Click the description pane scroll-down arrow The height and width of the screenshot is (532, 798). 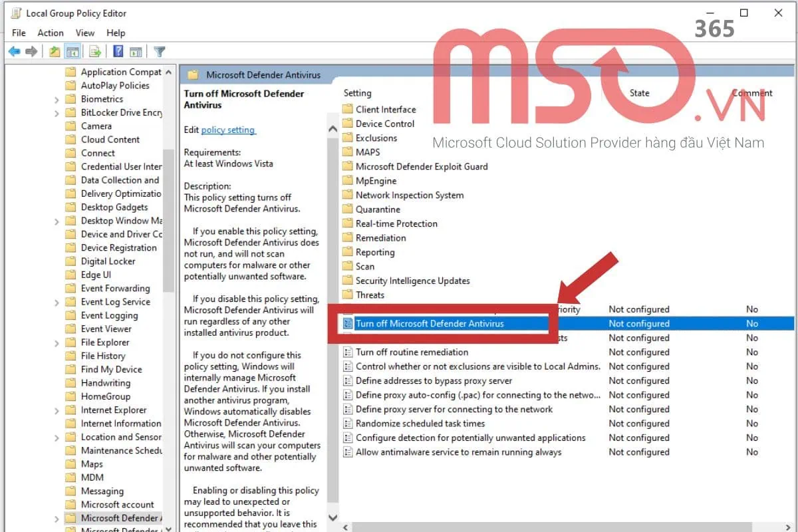pyautogui.click(x=332, y=517)
